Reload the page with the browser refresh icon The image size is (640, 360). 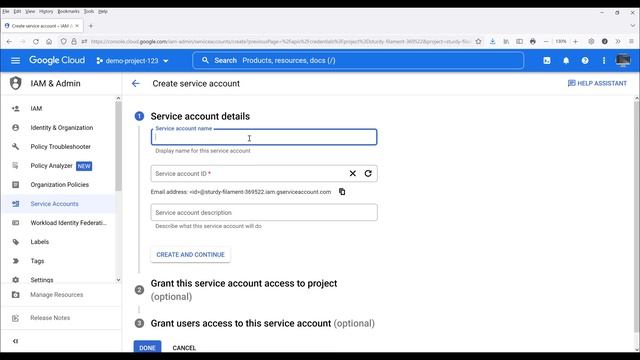[36, 42]
